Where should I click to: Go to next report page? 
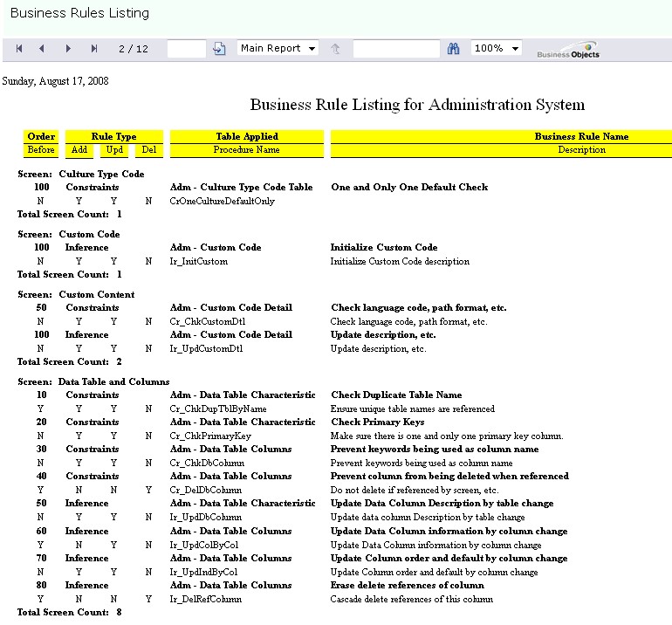(68, 48)
